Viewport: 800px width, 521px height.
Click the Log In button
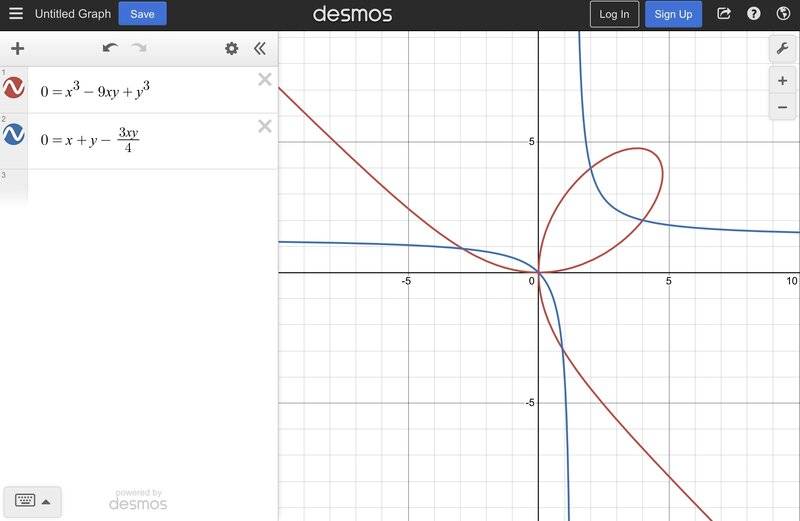click(614, 14)
